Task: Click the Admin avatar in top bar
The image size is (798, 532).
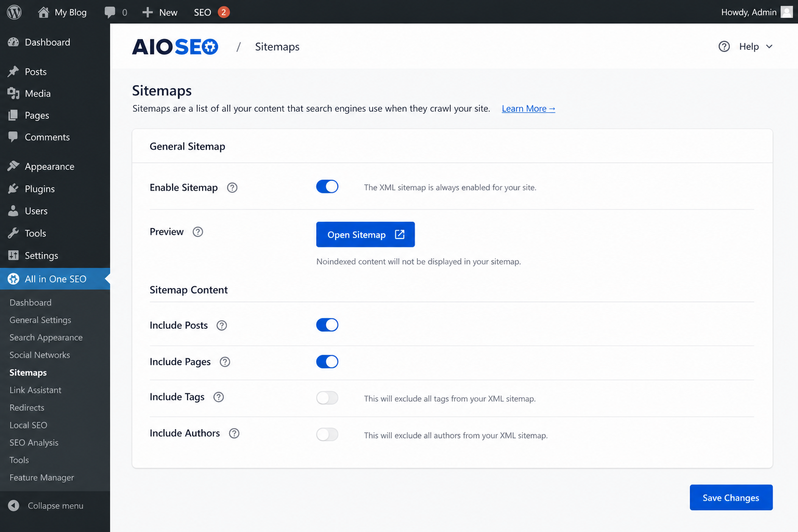Action: (x=787, y=12)
